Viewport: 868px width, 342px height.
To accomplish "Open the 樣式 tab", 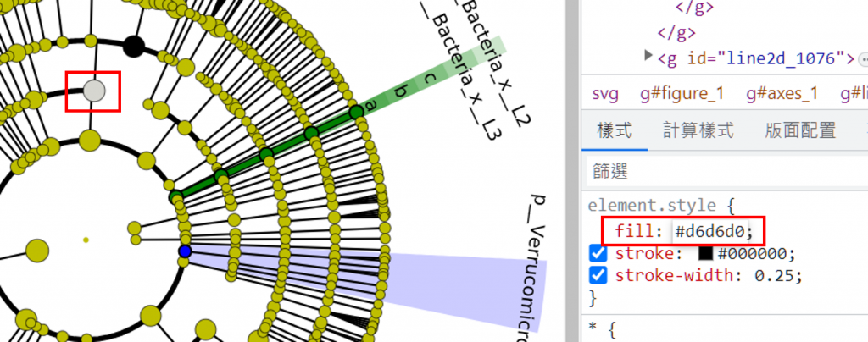I will pyautogui.click(x=615, y=131).
